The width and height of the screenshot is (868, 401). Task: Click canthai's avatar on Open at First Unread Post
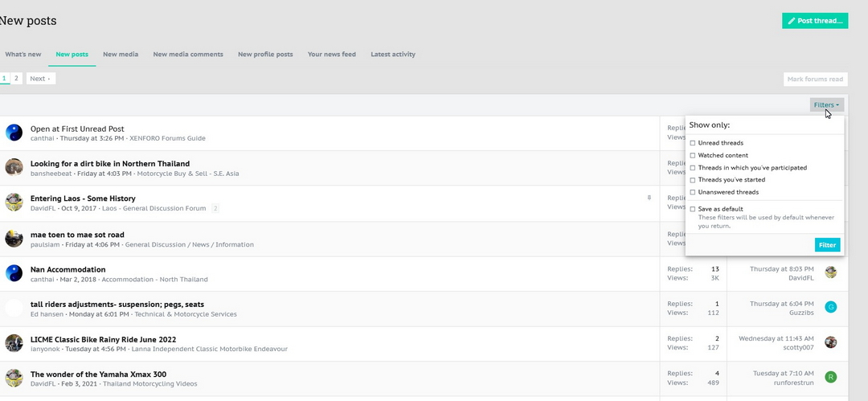pos(14,133)
